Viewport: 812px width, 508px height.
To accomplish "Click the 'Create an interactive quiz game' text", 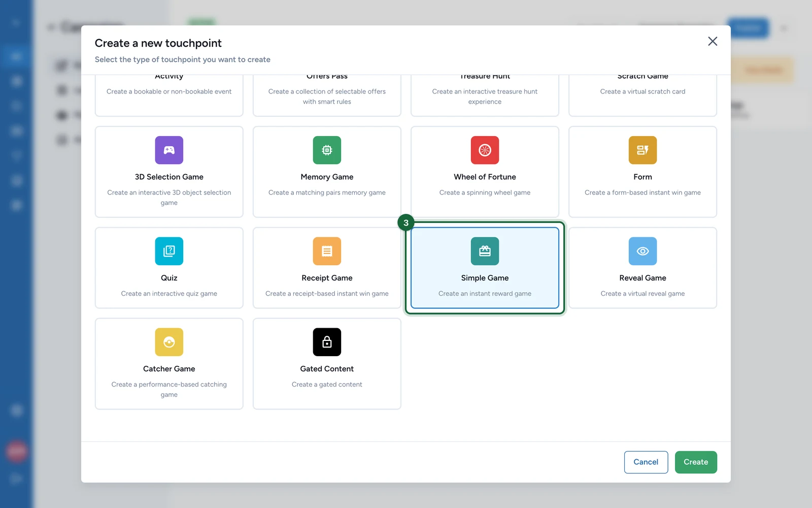I will (169, 294).
